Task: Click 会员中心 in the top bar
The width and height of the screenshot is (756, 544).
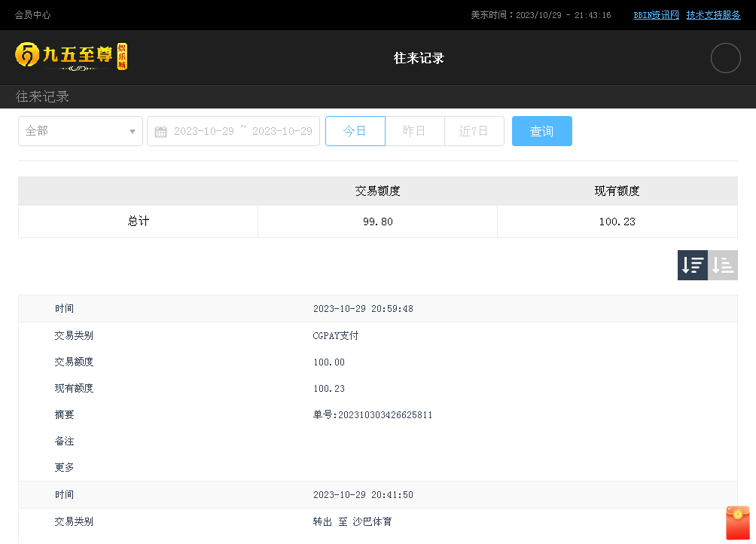Action: [33, 15]
